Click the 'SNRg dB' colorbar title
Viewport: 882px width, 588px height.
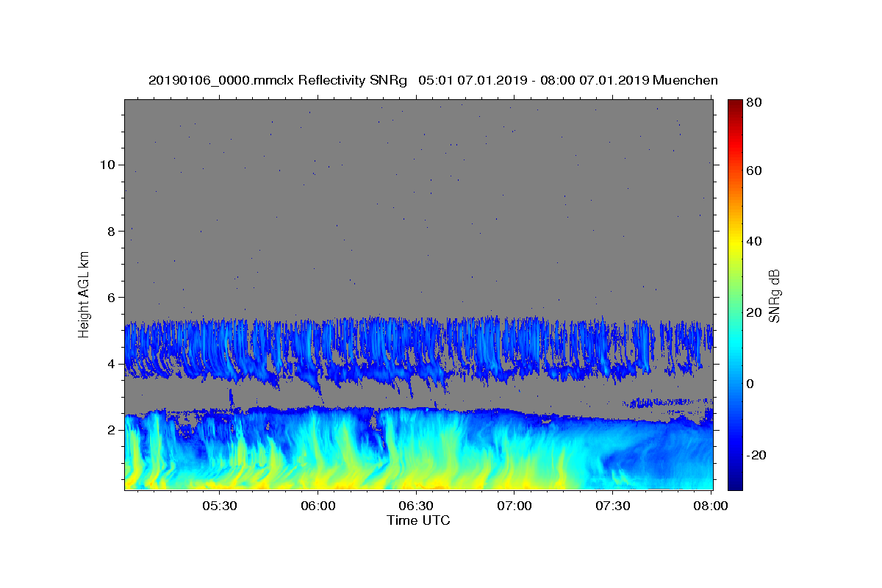tap(775, 295)
